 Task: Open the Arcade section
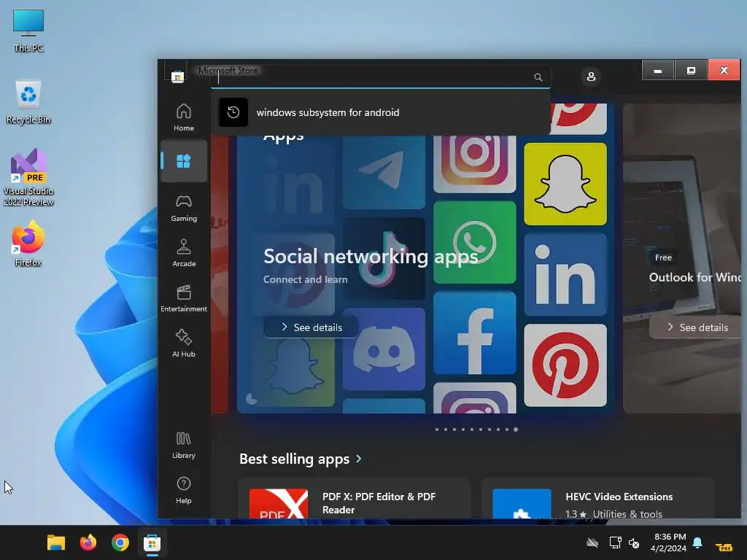point(183,253)
